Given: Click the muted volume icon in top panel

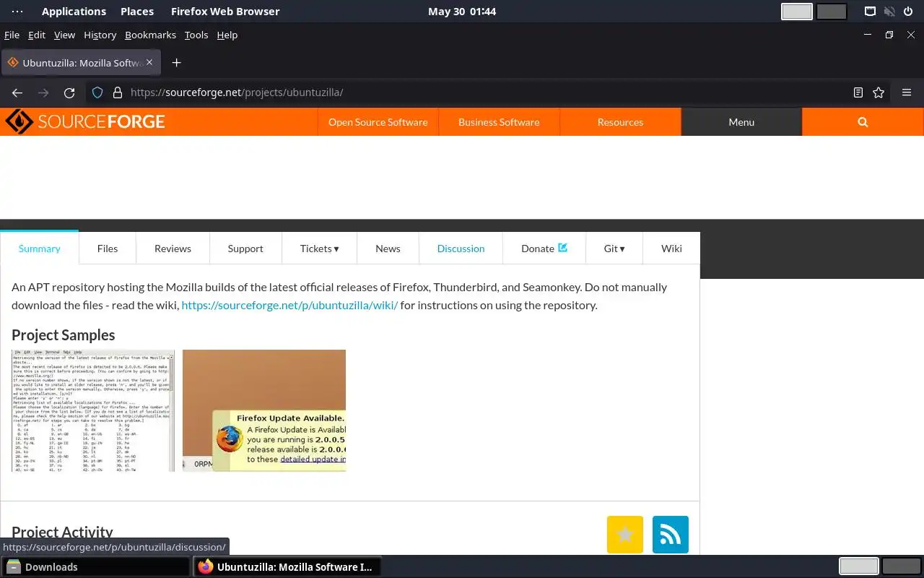Looking at the screenshot, I should point(889,12).
